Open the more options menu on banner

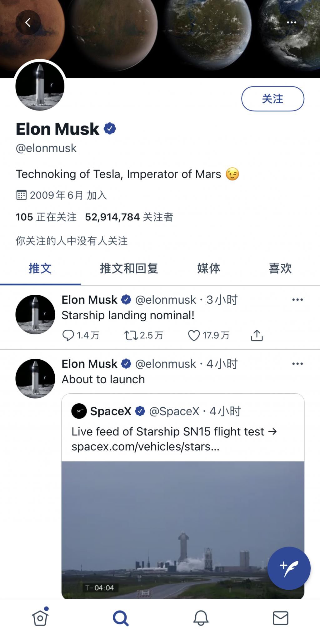tap(292, 22)
